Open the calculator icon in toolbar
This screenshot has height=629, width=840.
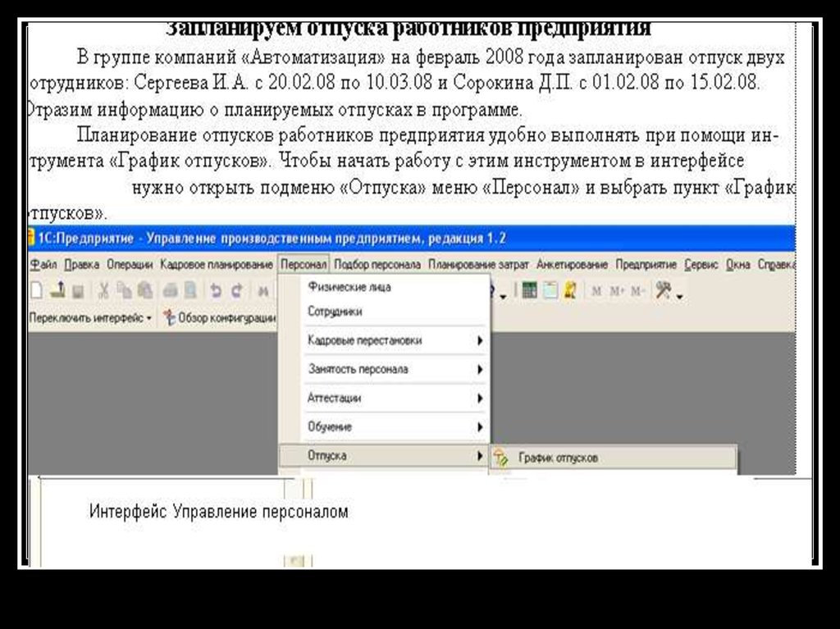[529, 290]
